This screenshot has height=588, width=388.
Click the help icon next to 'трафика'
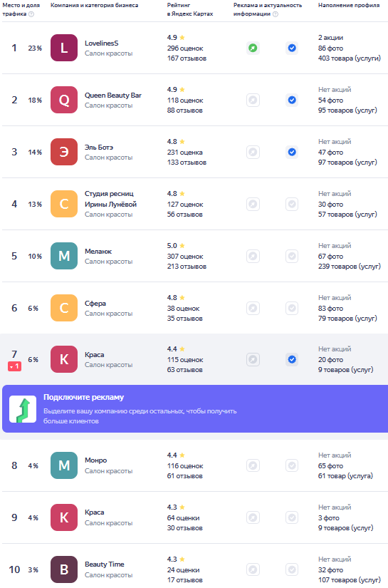[31, 14]
